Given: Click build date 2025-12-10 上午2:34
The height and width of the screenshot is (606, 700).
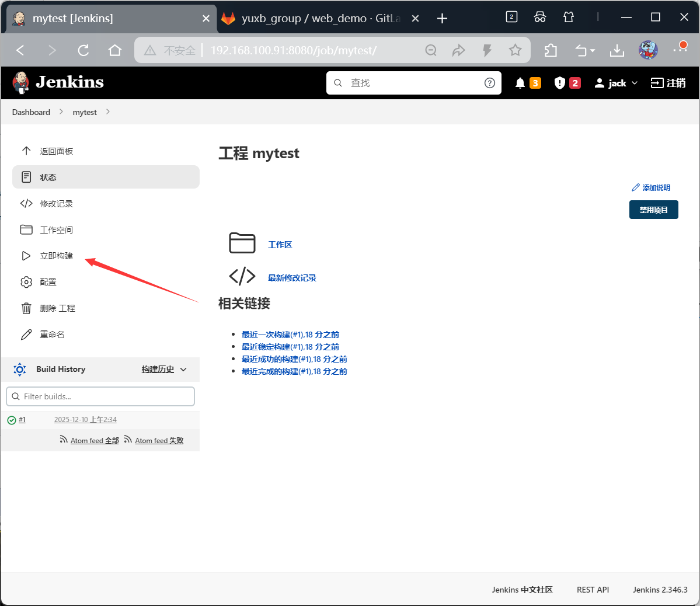Looking at the screenshot, I should click(85, 420).
